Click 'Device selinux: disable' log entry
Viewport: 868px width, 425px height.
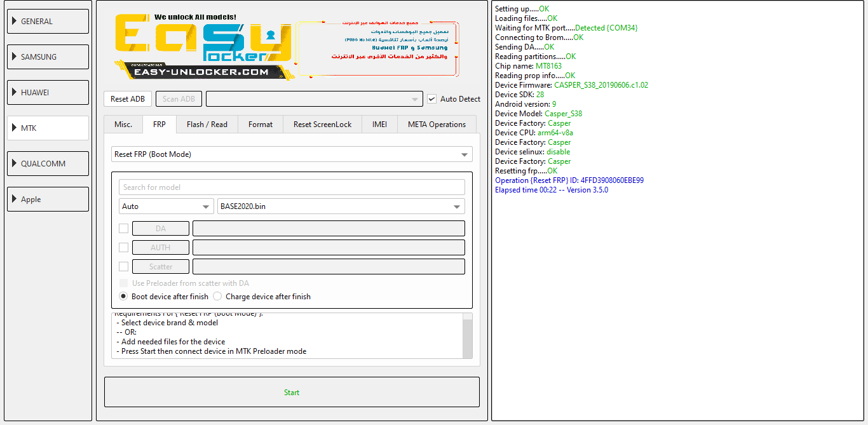[532, 152]
